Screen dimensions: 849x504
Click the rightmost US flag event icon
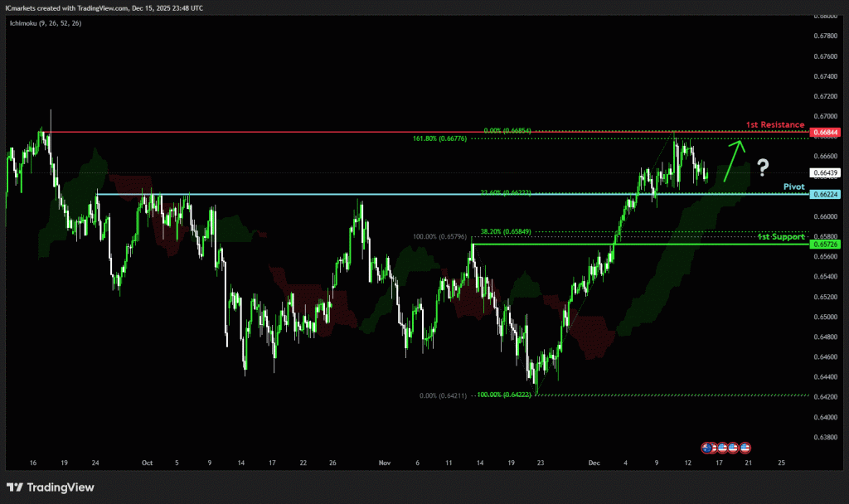click(x=745, y=447)
